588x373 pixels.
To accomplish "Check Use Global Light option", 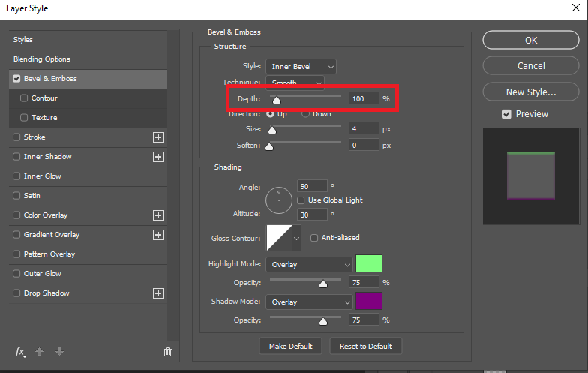I will [301, 200].
